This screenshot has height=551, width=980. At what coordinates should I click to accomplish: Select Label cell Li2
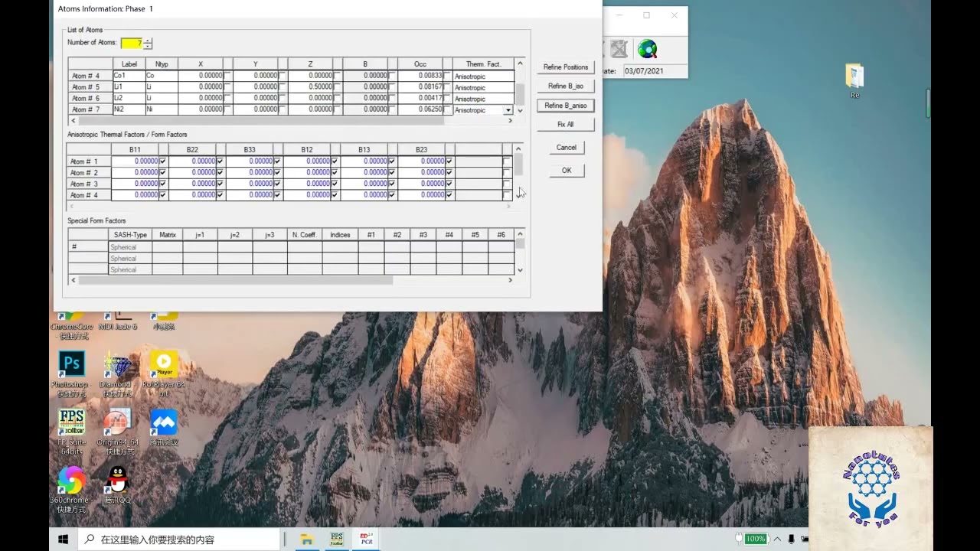(129, 98)
